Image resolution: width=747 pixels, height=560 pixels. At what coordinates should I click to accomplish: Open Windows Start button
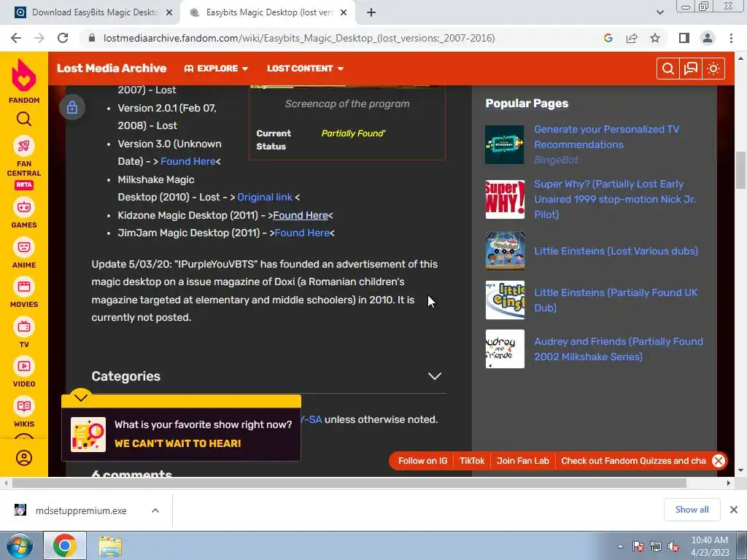point(19,546)
